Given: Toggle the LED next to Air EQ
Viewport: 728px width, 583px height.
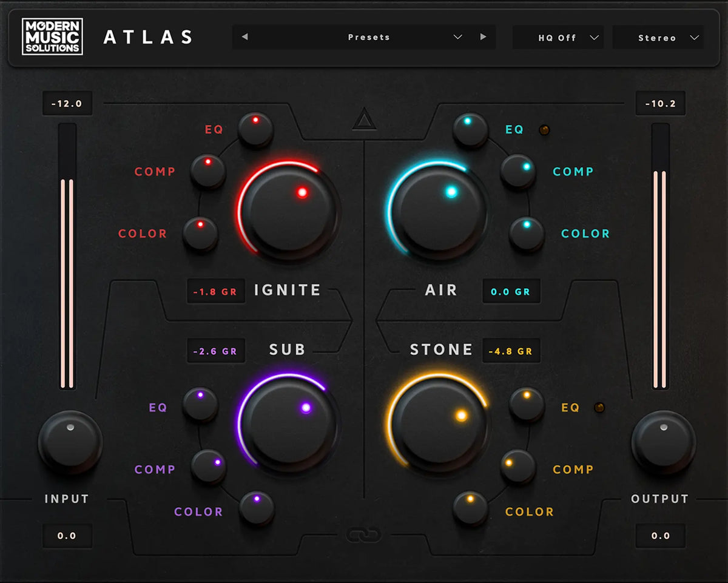Looking at the screenshot, I should point(544,130).
